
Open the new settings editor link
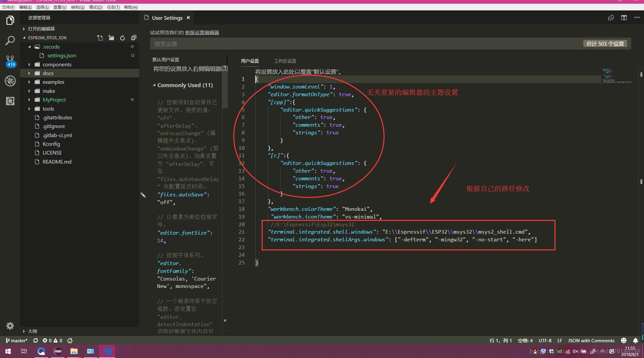point(202,33)
